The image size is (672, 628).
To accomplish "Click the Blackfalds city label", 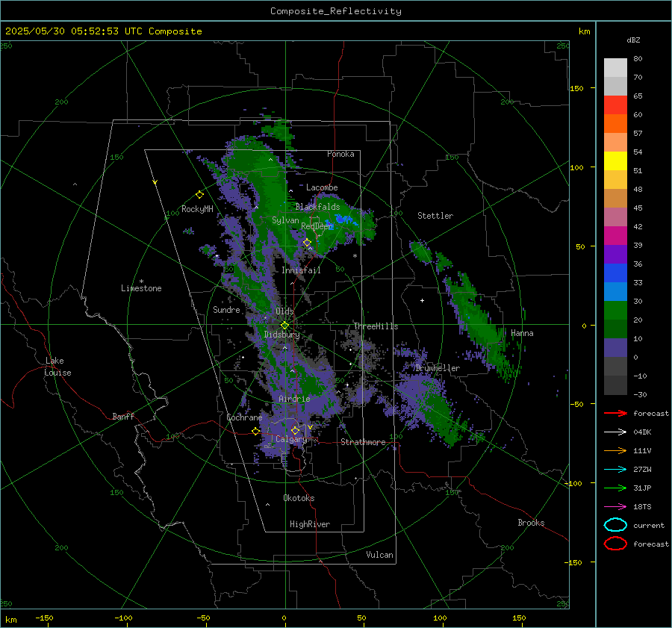I will pyautogui.click(x=317, y=207).
